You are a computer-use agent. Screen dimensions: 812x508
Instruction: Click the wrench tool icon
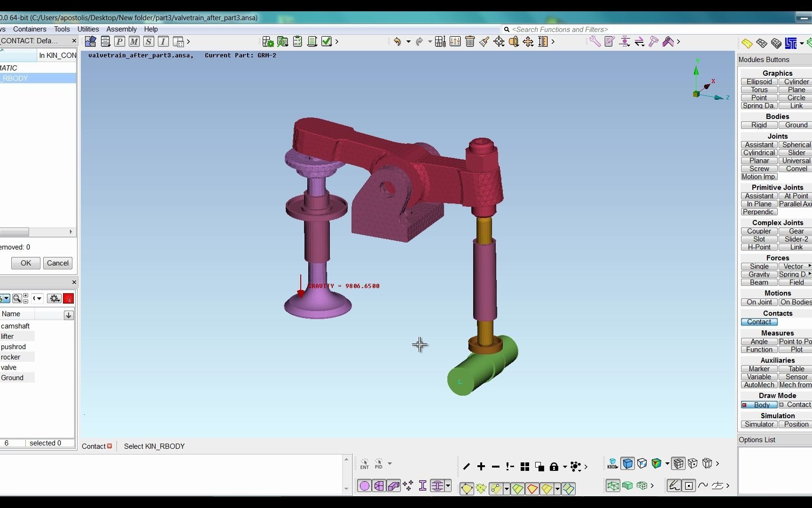(x=595, y=41)
